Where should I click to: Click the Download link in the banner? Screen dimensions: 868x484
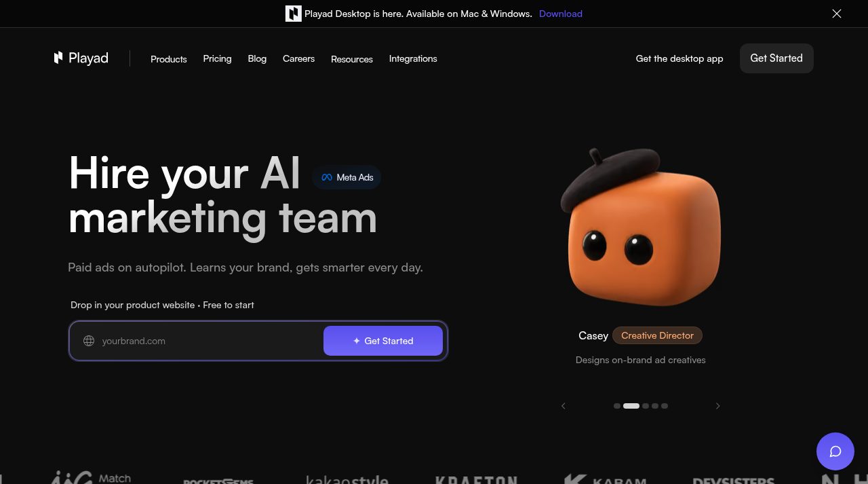pyautogui.click(x=561, y=14)
